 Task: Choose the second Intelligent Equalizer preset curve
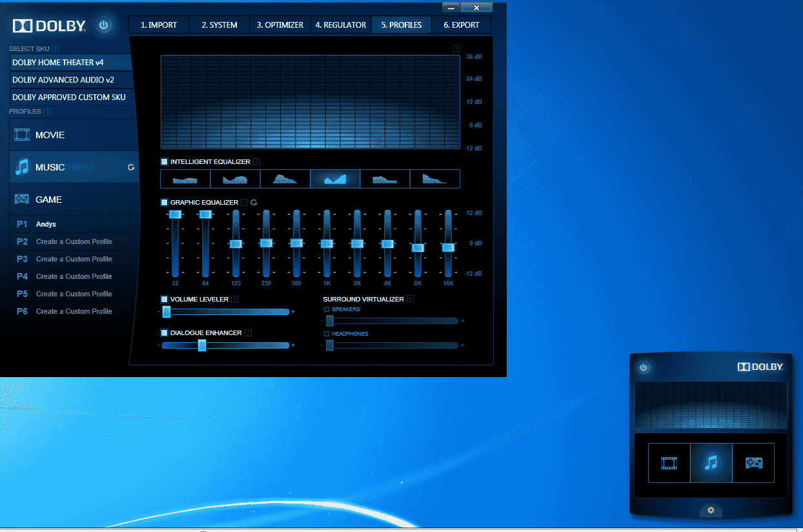[235, 179]
